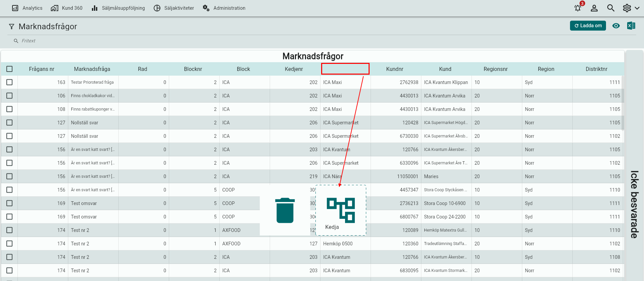
Task: Click the table vertical scrollbar
Action: click(x=623, y=103)
